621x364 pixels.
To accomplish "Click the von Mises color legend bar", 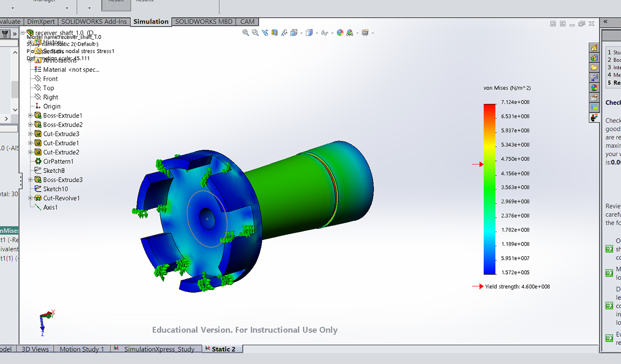I will [x=490, y=189].
